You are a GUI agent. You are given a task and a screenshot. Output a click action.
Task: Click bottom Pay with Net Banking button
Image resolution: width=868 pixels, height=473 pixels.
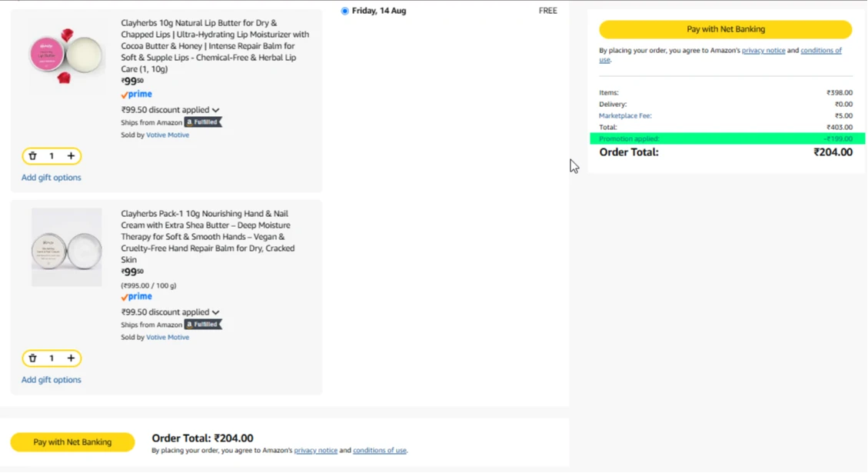point(72,442)
